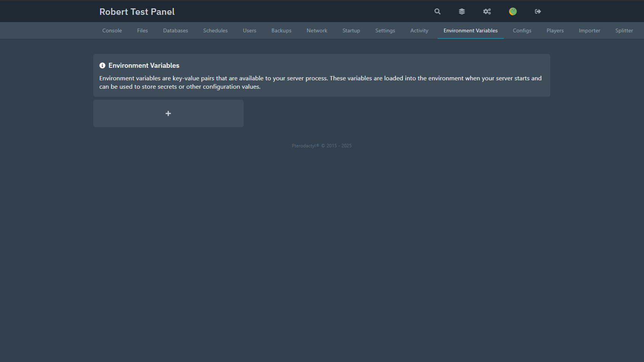Click the server list layers icon
The width and height of the screenshot is (644, 362).
[x=462, y=11]
